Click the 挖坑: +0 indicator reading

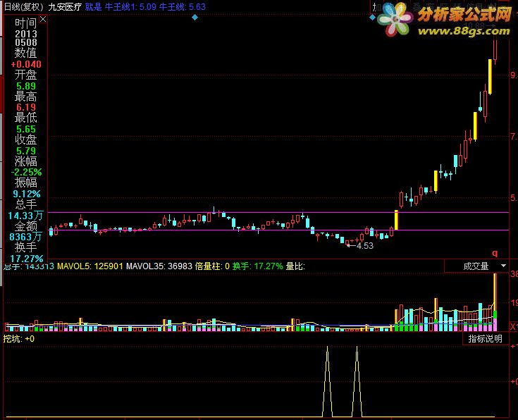tap(18, 339)
